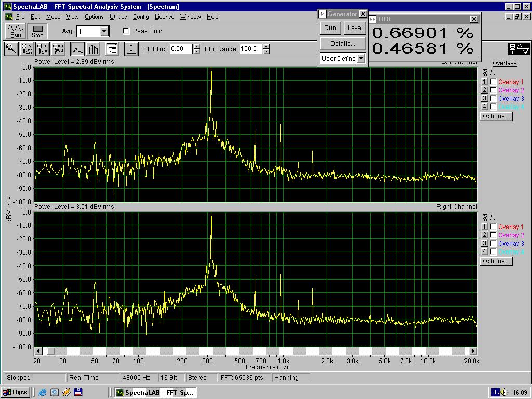
Task: Click the Zoom Out Full icon
Action: pos(58,49)
